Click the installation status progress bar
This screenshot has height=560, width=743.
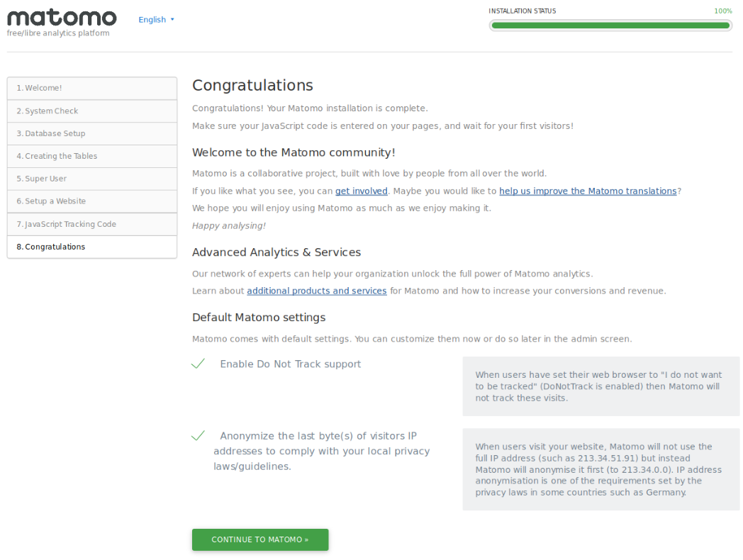[x=610, y=26]
